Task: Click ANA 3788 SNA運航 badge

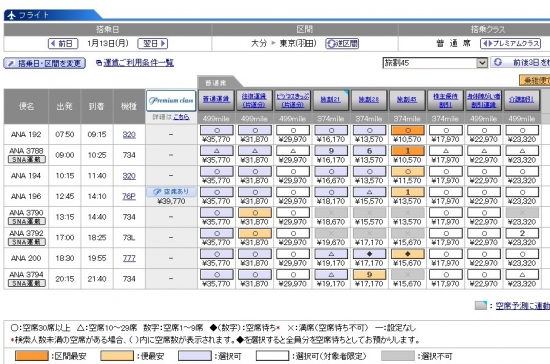Action: coord(27,160)
